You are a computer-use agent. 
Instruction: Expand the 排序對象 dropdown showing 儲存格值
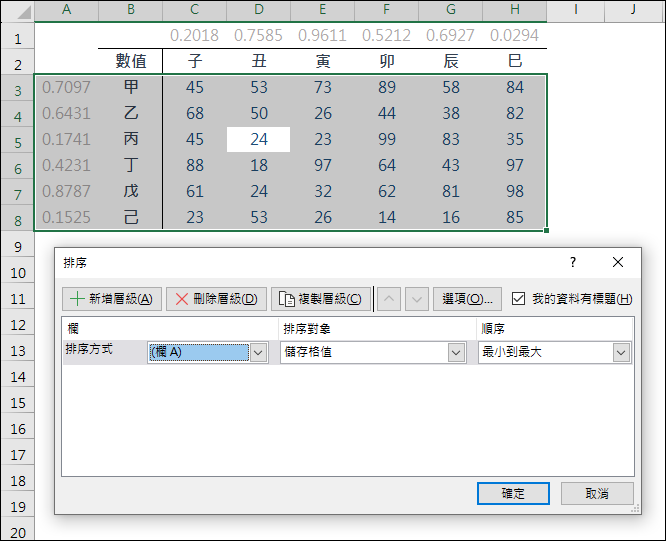(x=456, y=352)
